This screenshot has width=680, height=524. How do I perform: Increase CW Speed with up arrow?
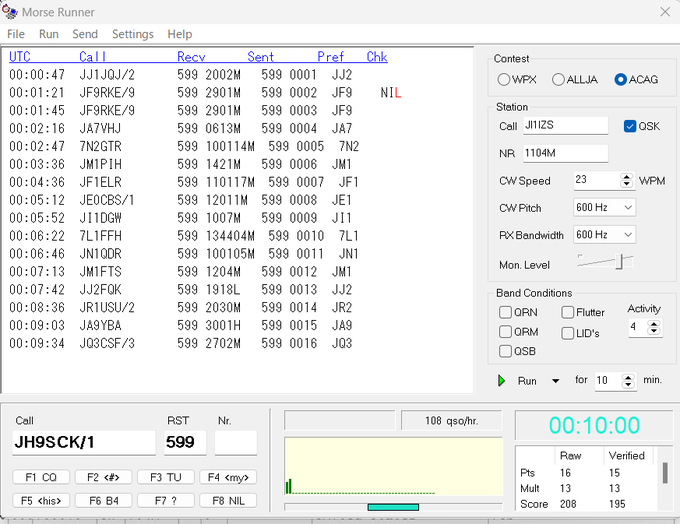(x=626, y=177)
